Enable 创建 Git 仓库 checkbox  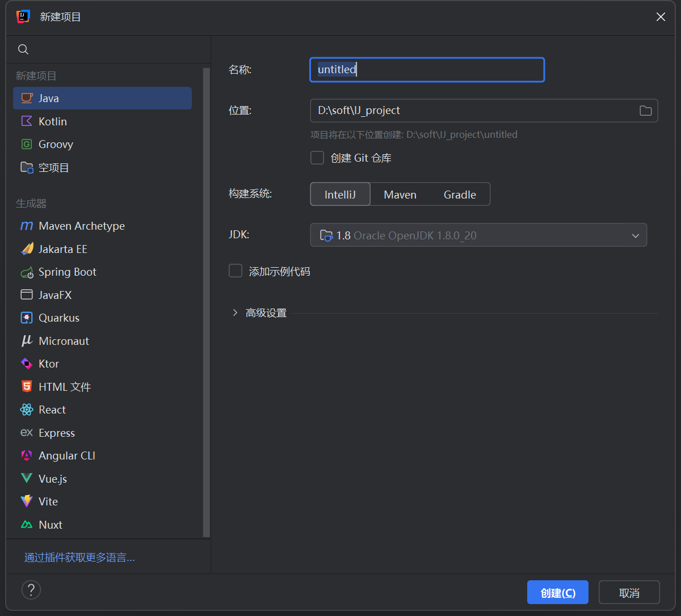click(317, 158)
